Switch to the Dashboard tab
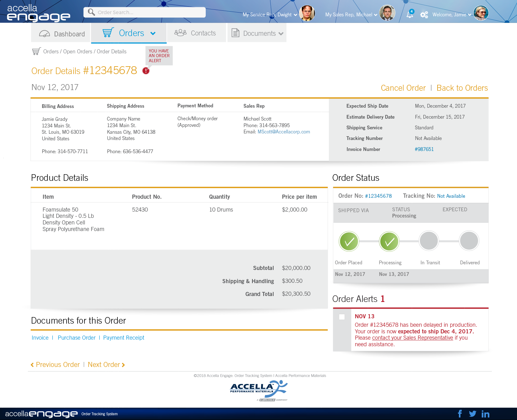The height and width of the screenshot is (420, 517). pos(61,33)
